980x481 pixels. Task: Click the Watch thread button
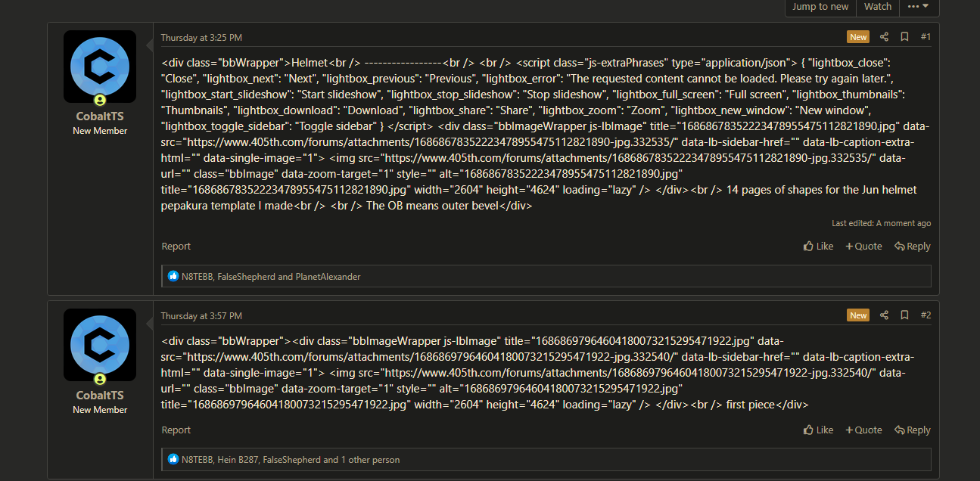(x=877, y=7)
